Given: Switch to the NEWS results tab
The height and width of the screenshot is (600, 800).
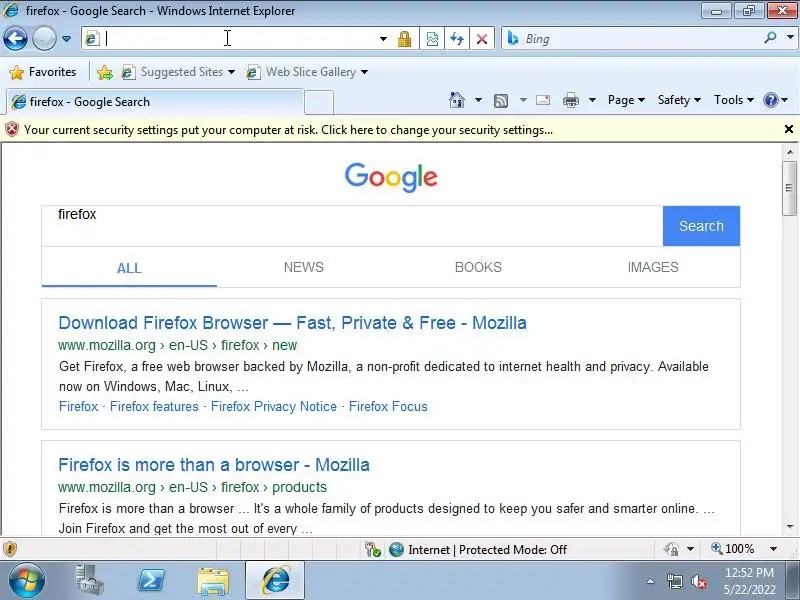Looking at the screenshot, I should point(304,267).
